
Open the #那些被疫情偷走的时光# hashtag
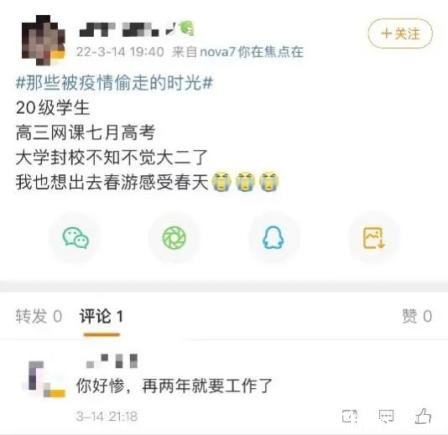tap(114, 83)
